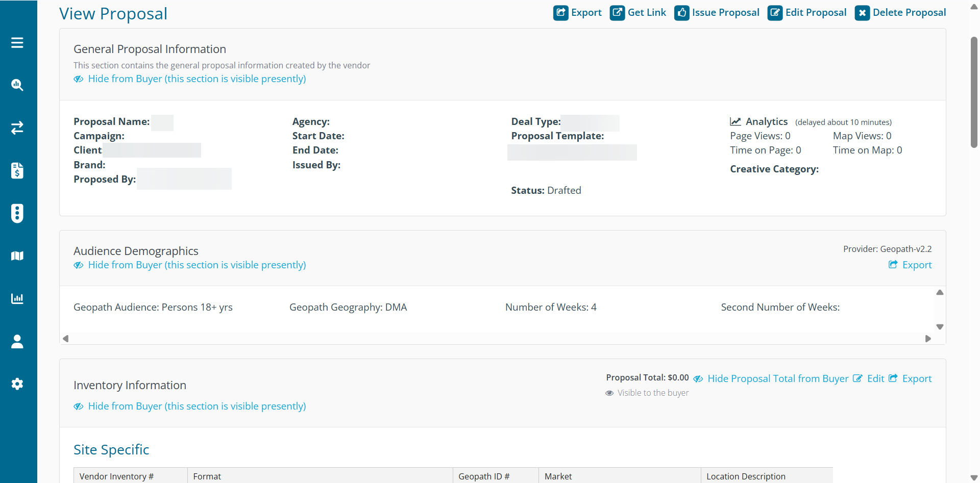Viewport: 980px width, 483px height.
Task: Open the user profile sidebar icon
Action: click(17, 341)
